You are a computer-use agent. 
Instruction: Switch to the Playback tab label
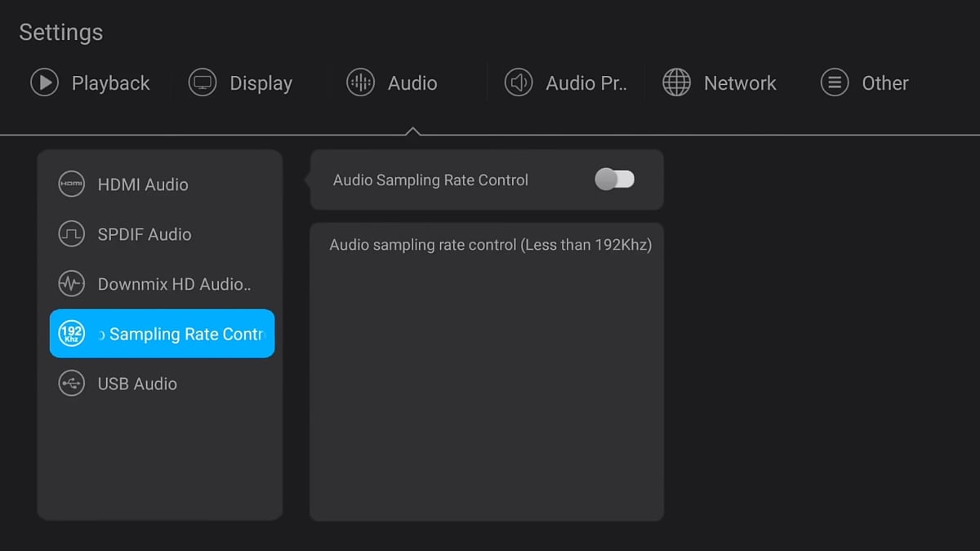[110, 83]
